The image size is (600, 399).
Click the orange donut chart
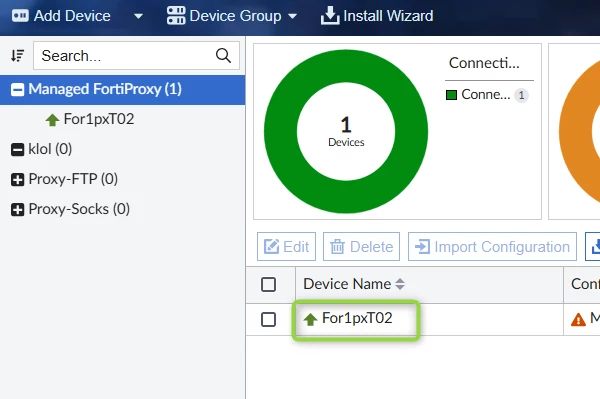(576, 130)
